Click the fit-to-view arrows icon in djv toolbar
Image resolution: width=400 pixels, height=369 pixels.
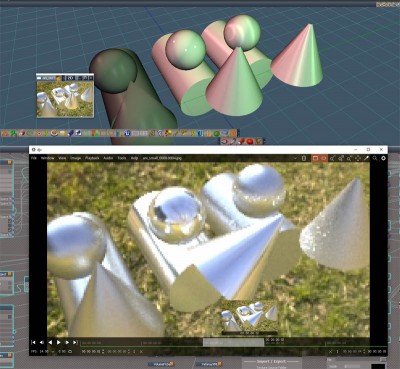[358, 158]
